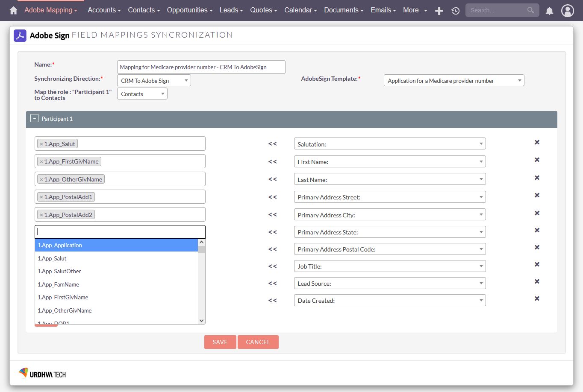Click the CANCEL button
The image size is (583, 392).
pos(258,342)
